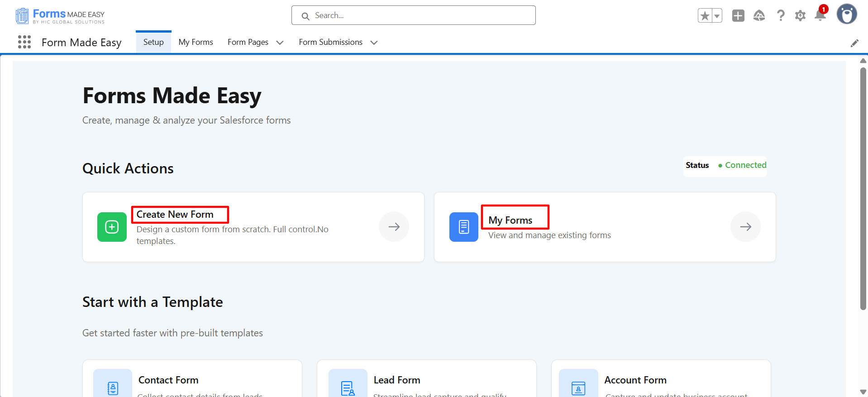868x397 pixels.
Task: Click the arrow on Create New Form card
Action: (394, 227)
